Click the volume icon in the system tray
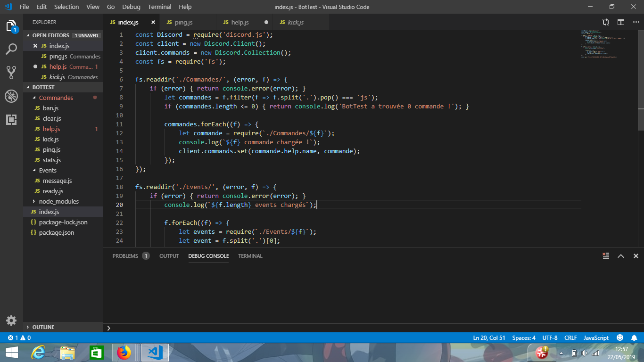 [585, 353]
